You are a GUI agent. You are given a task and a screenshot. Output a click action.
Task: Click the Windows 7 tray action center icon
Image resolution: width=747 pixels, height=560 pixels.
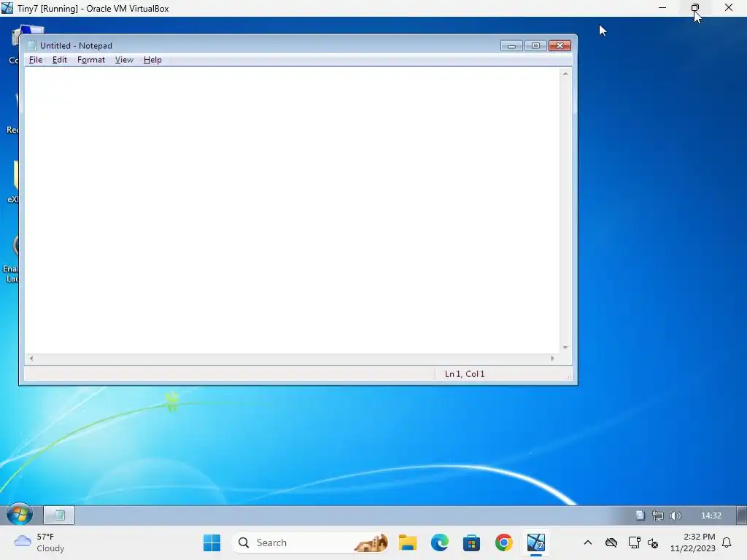[x=640, y=516]
